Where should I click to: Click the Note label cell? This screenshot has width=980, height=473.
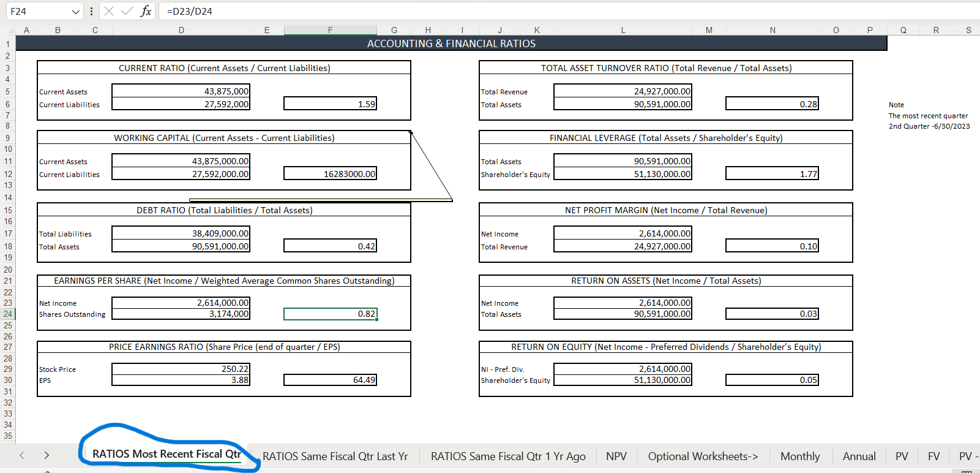click(896, 105)
